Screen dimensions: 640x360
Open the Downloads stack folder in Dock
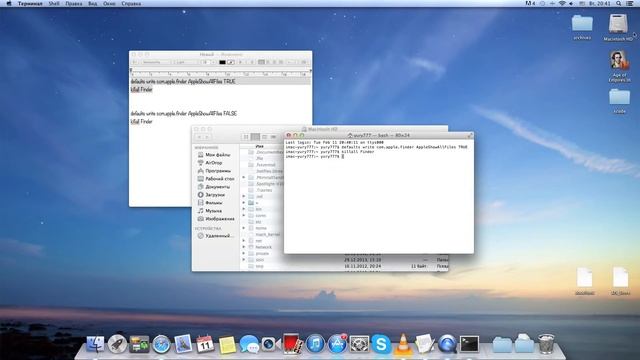tap(524, 344)
